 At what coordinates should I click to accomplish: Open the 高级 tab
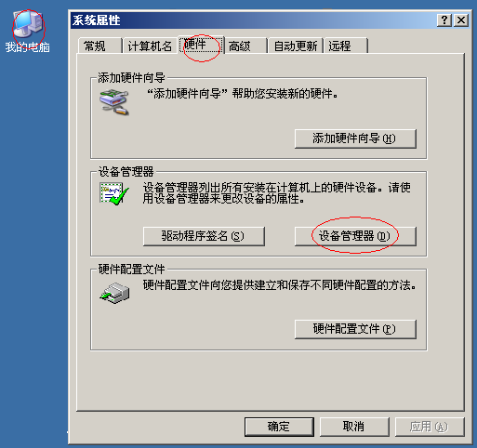coord(245,46)
